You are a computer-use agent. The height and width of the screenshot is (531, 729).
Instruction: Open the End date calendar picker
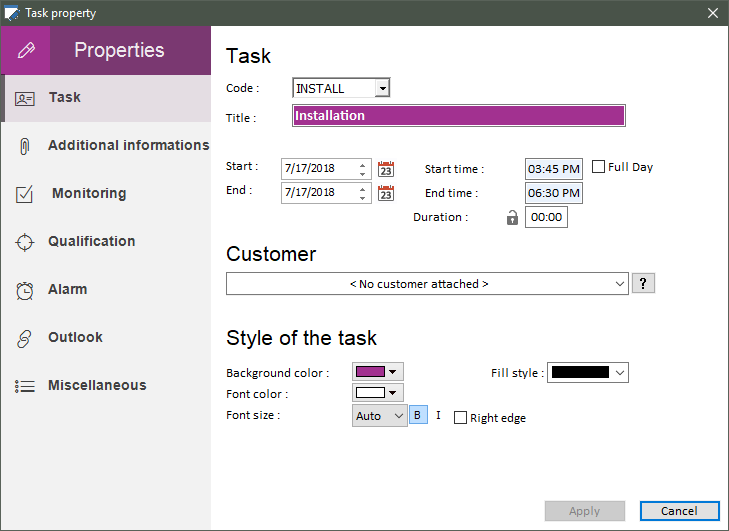coord(386,193)
